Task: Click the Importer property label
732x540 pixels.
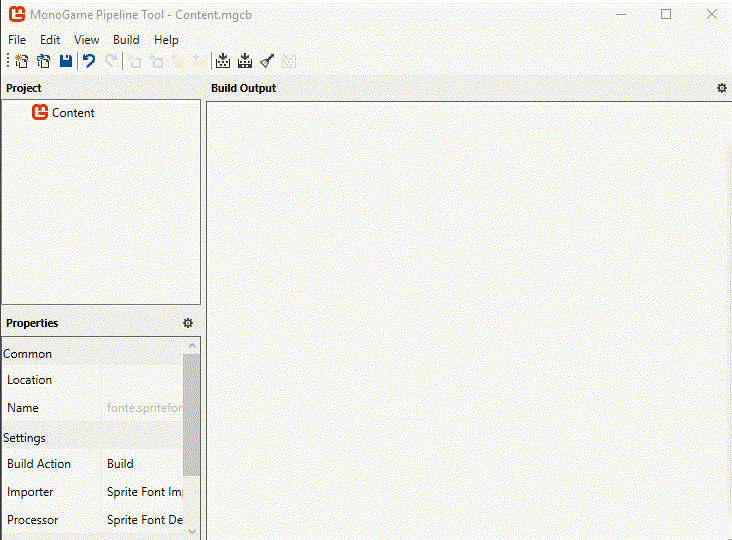Action: pos(30,492)
